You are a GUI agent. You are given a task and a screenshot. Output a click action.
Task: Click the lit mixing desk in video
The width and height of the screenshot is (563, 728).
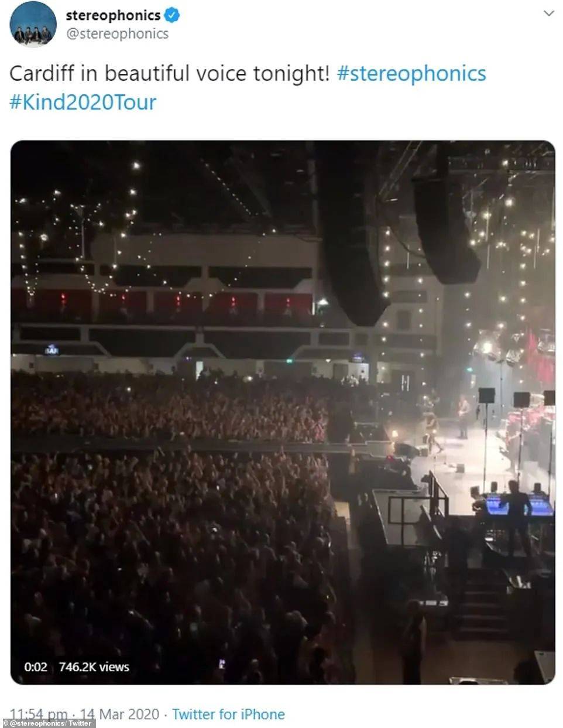(x=517, y=505)
